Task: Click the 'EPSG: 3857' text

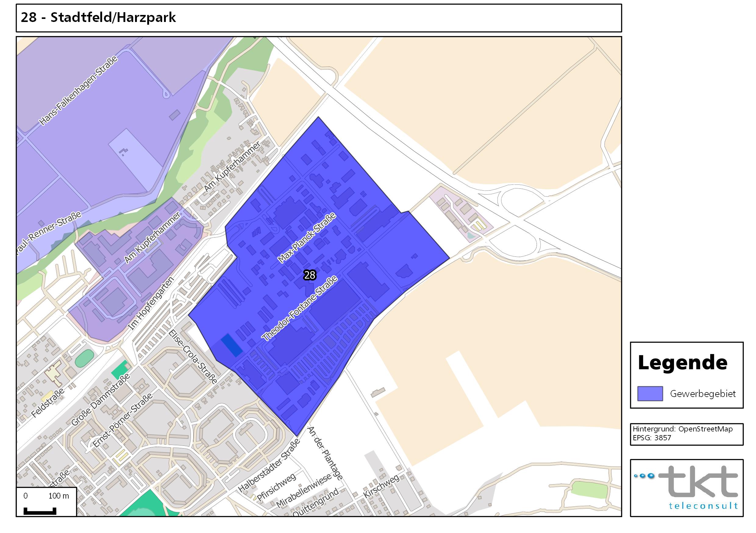Action: pos(652,438)
